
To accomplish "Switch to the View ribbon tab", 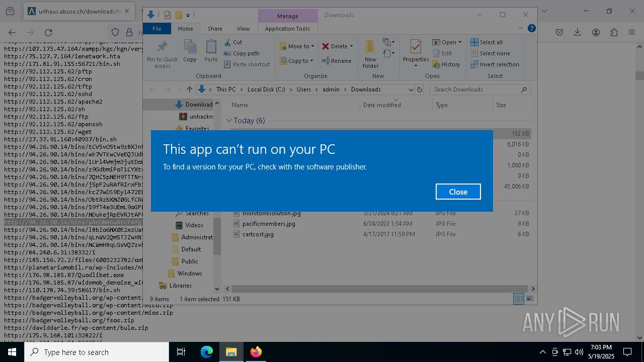I will point(243,29).
